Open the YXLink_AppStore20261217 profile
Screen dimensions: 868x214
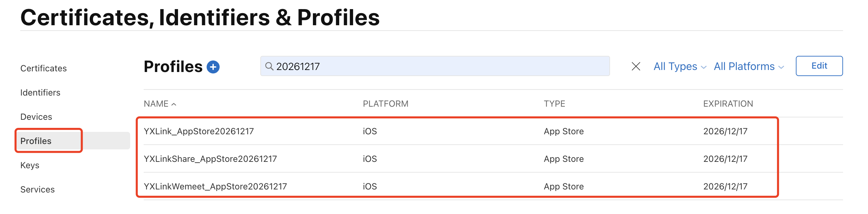(199, 131)
